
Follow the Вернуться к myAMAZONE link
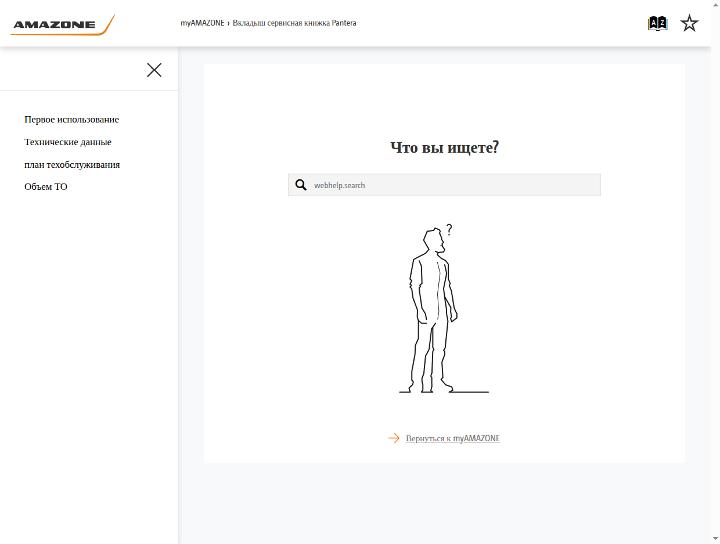pyautogui.click(x=453, y=438)
